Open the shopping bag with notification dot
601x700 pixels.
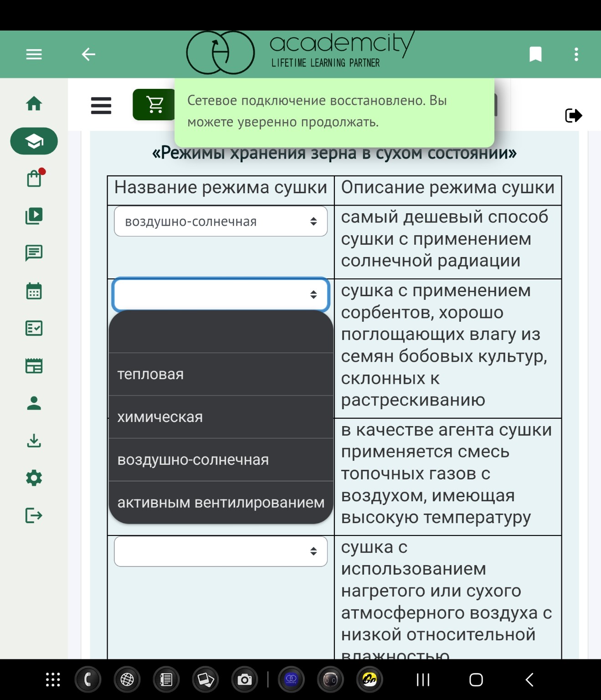tap(34, 178)
